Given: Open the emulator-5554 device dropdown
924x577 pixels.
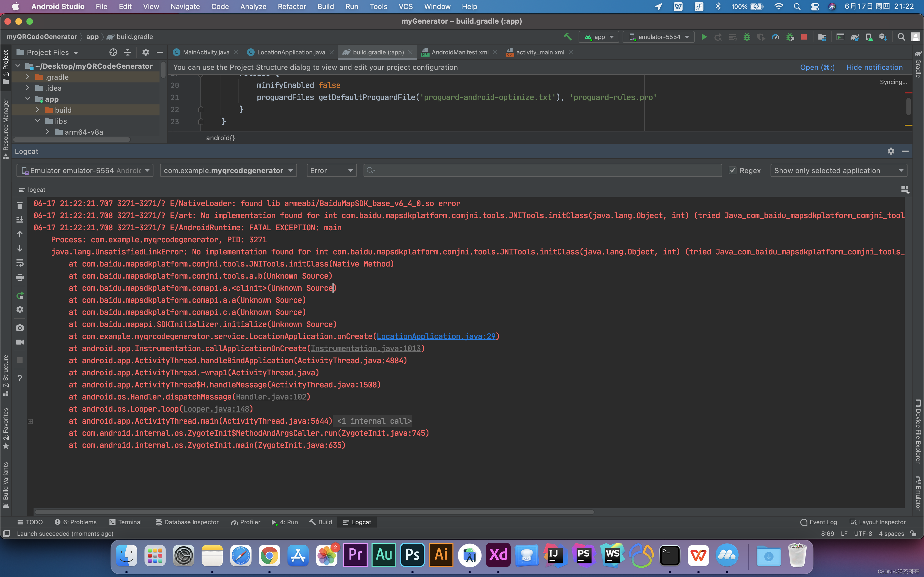Looking at the screenshot, I should click(659, 37).
